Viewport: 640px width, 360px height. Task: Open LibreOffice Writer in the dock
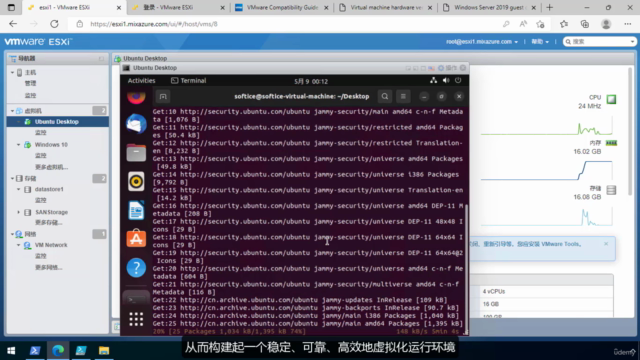coord(136,210)
